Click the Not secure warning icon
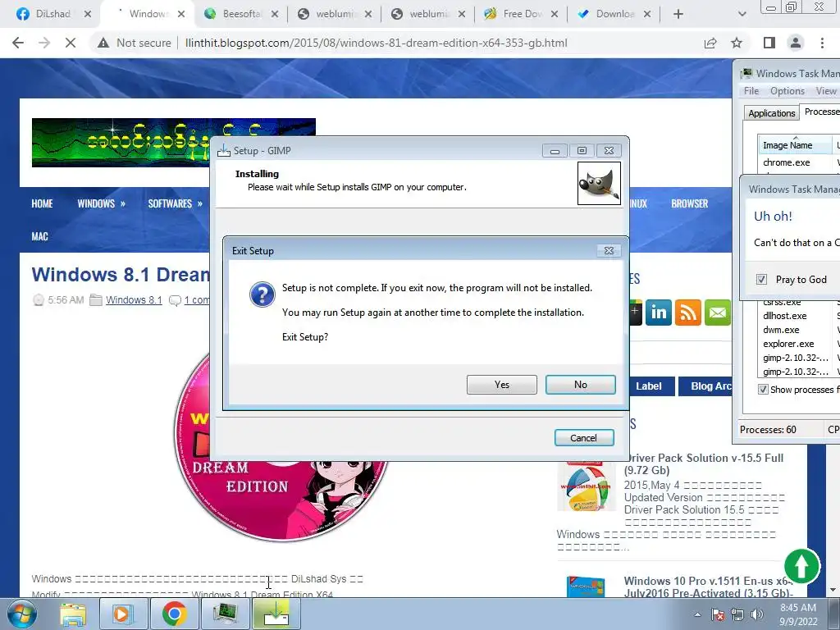Viewport: 840px width, 630px height. [103, 43]
